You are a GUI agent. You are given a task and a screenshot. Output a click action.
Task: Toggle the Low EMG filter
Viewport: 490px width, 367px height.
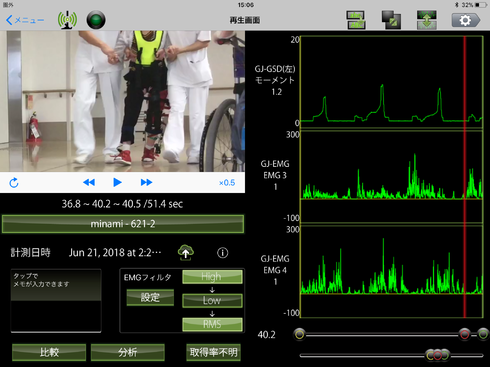tap(212, 300)
